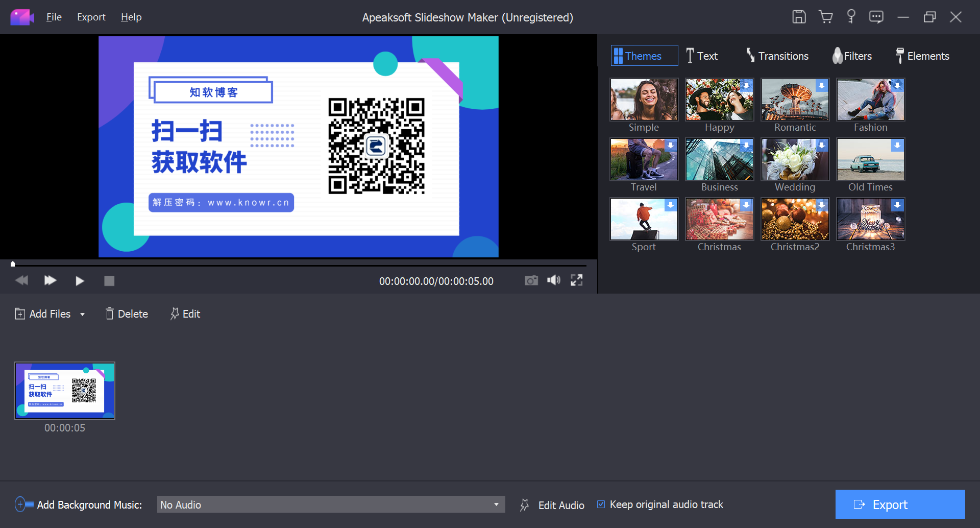980x528 pixels.
Task: Switch to the Elements tab
Action: (922, 56)
